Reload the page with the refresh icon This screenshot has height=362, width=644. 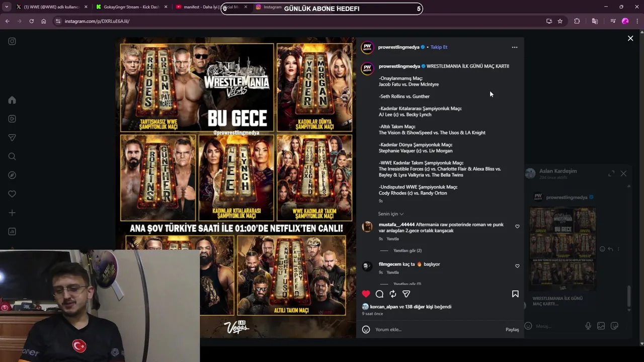31,21
